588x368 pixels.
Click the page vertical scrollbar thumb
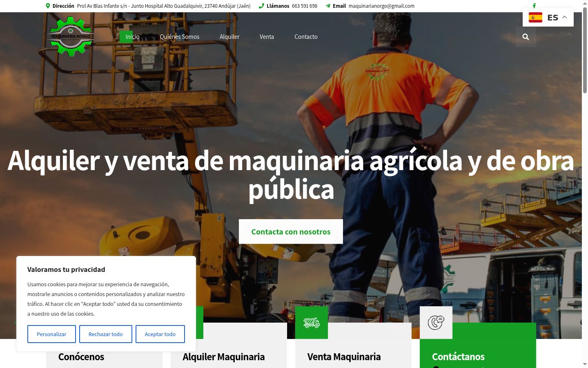[x=585, y=51]
